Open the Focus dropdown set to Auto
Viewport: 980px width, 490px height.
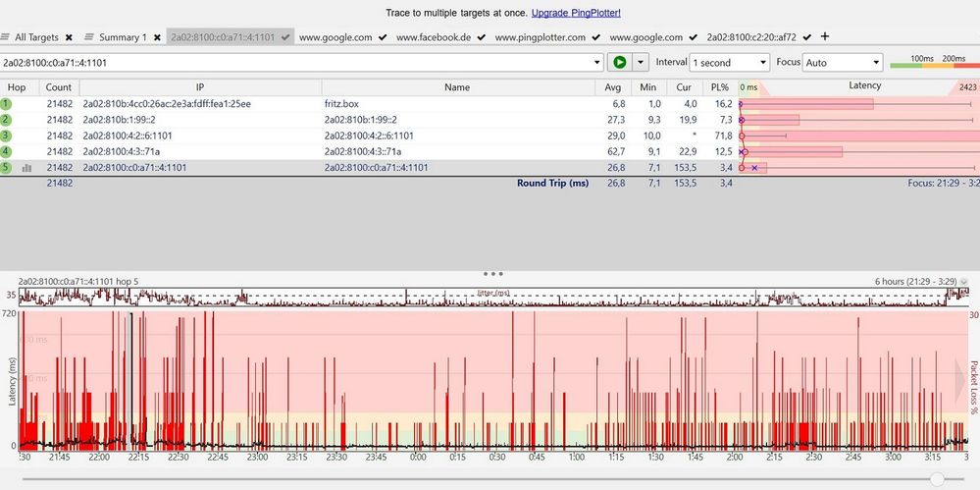(843, 63)
